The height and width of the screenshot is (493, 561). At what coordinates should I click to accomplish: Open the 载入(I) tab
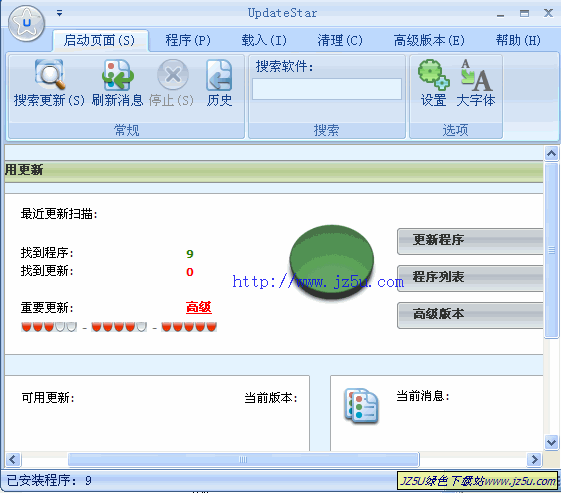pos(264,40)
